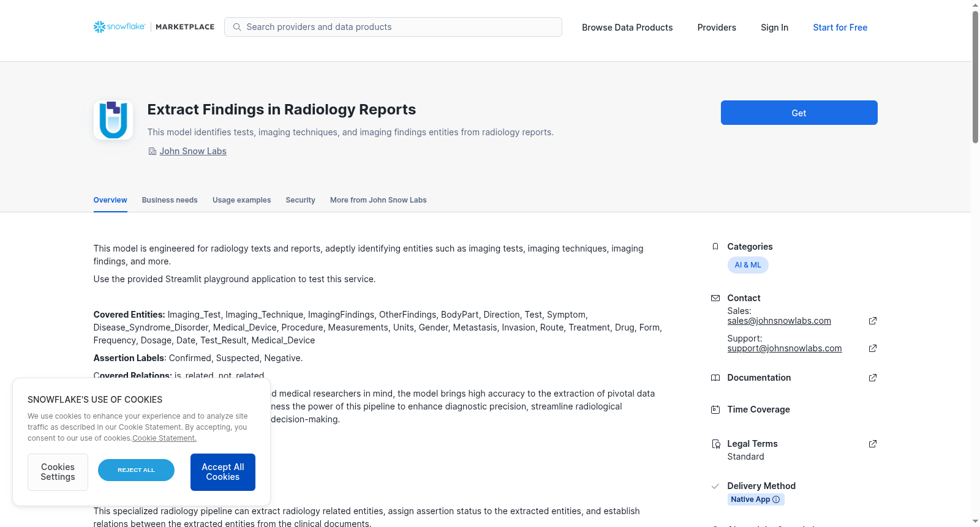The width and height of the screenshot is (980, 527).
Task: Click the Covered Entities label
Action: tap(129, 315)
